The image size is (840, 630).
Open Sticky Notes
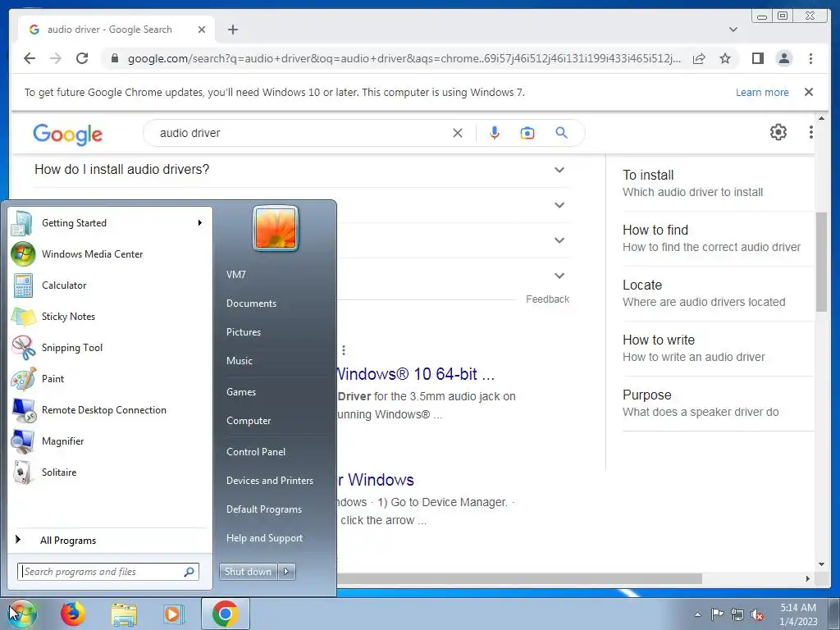point(110,316)
